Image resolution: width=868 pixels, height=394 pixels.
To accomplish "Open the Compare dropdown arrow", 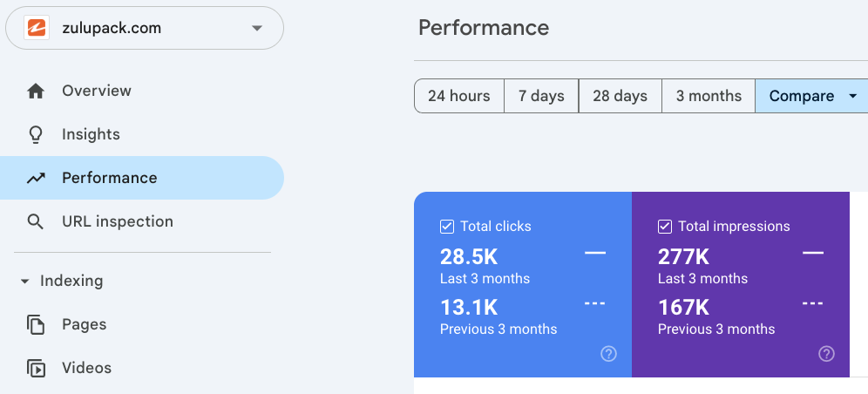I will [852, 96].
